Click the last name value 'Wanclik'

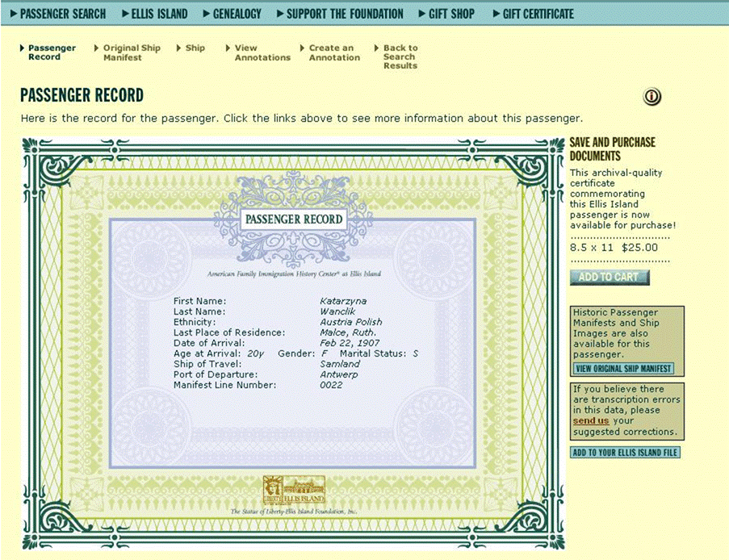[x=337, y=311]
